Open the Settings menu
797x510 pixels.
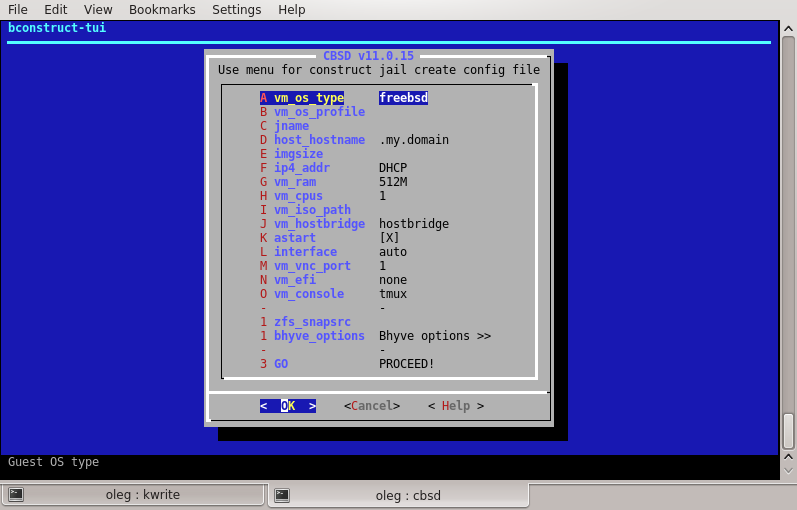[236, 10]
